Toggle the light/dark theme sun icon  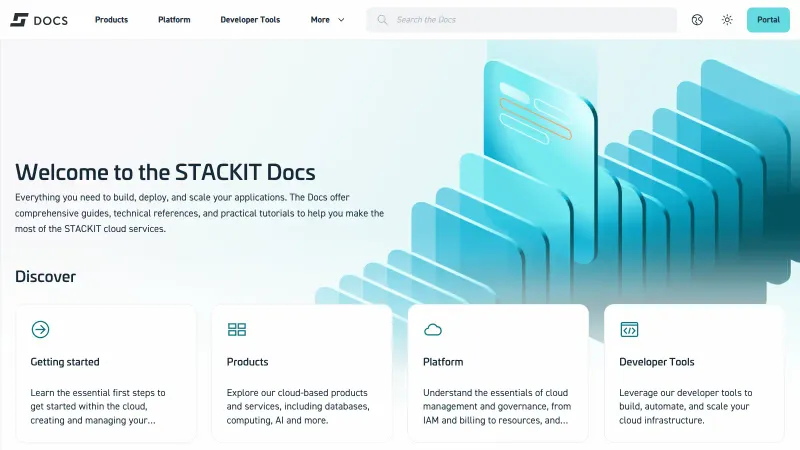click(727, 20)
